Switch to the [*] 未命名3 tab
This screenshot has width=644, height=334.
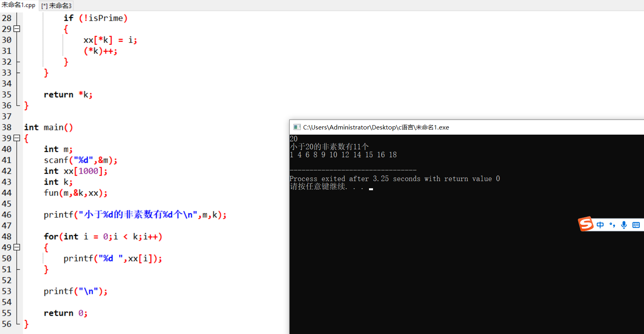click(x=56, y=6)
